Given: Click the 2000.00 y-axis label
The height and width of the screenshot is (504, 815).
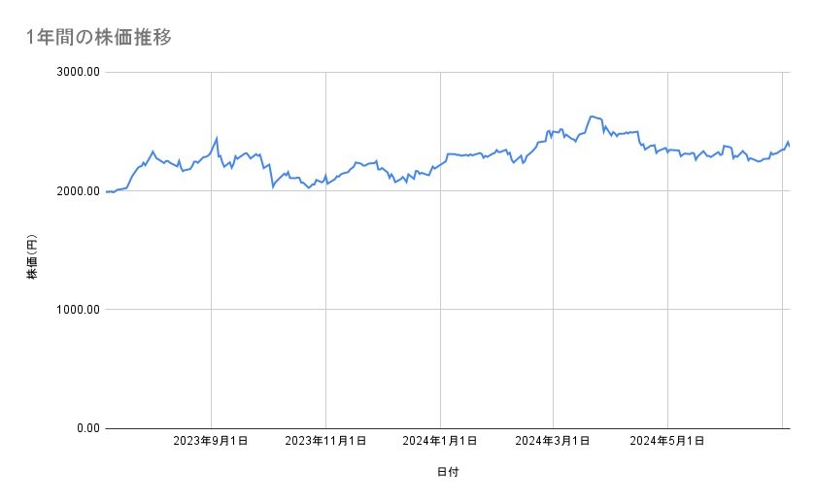Looking at the screenshot, I should (x=77, y=191).
